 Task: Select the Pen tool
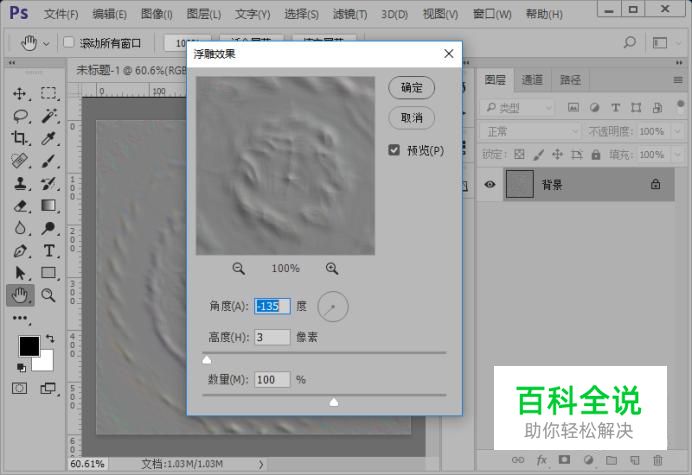[x=20, y=251]
